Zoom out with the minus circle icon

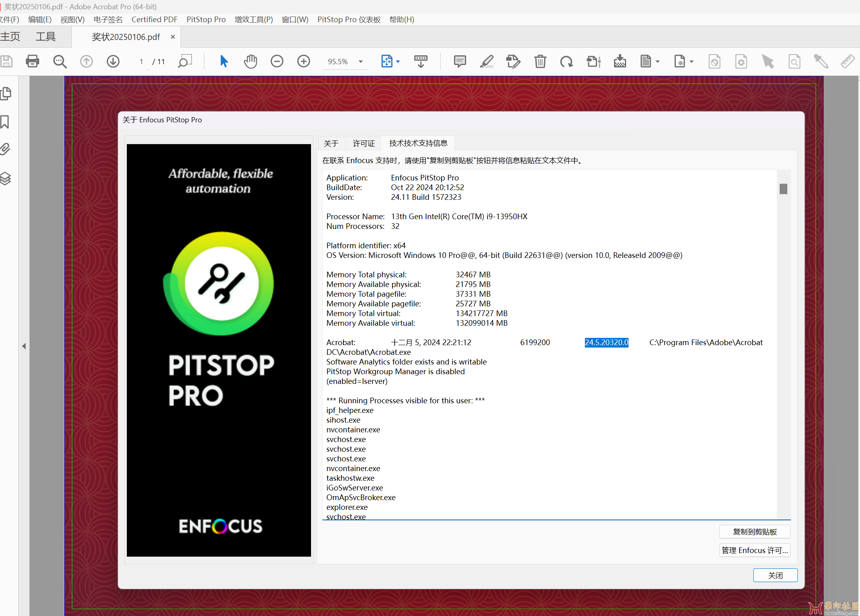(x=277, y=61)
